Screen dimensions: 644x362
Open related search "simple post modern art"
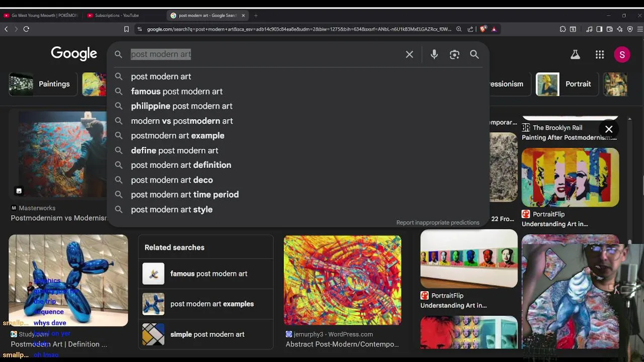coord(206,334)
